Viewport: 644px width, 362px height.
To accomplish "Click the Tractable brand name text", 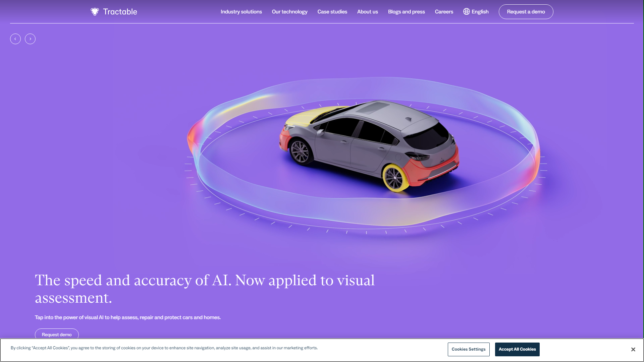I will click(x=120, y=12).
